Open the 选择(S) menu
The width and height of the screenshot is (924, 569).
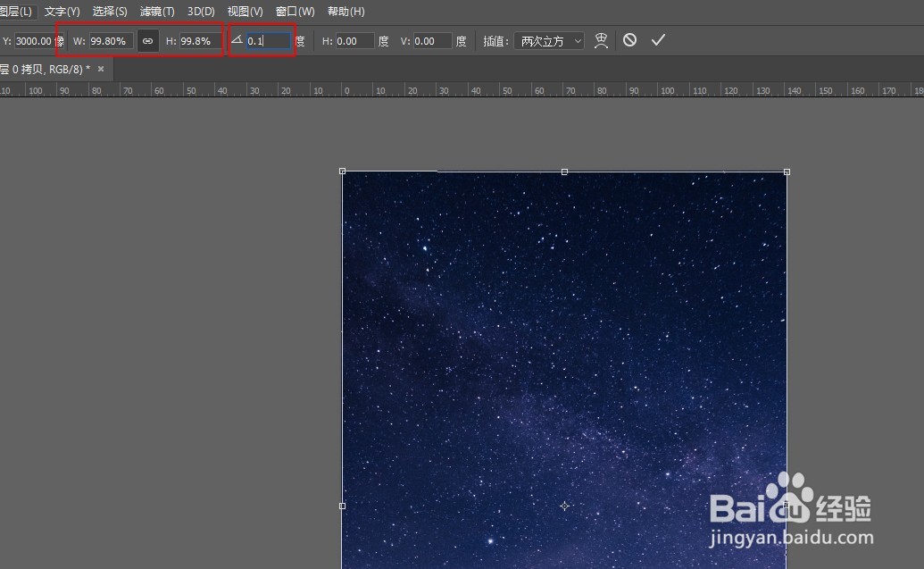pyautogui.click(x=110, y=12)
